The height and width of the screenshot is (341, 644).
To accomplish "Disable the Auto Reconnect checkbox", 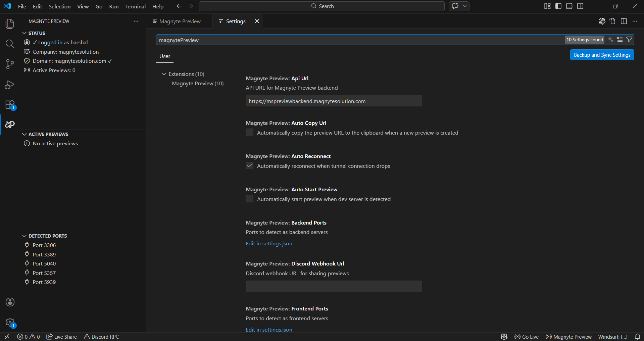I will point(249,165).
